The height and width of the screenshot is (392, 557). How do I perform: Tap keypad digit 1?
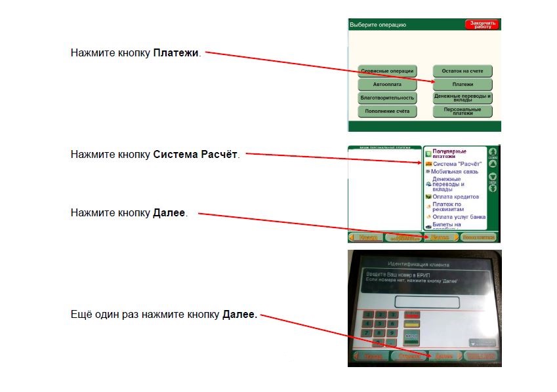368,315
